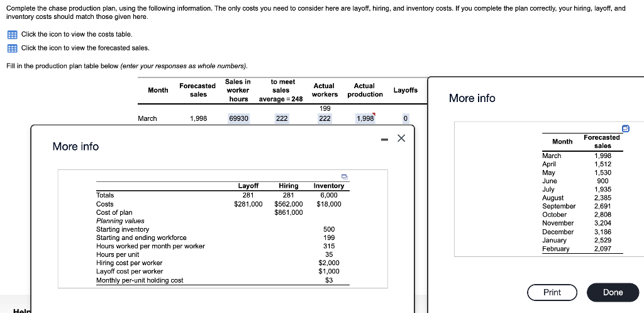This screenshot has height=313, width=644.
Task: Click Cost of plan value $861,000
Action: pyautogui.click(x=289, y=213)
